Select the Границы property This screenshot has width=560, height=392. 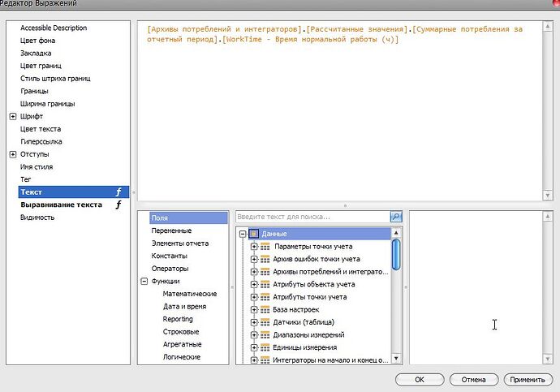34,91
